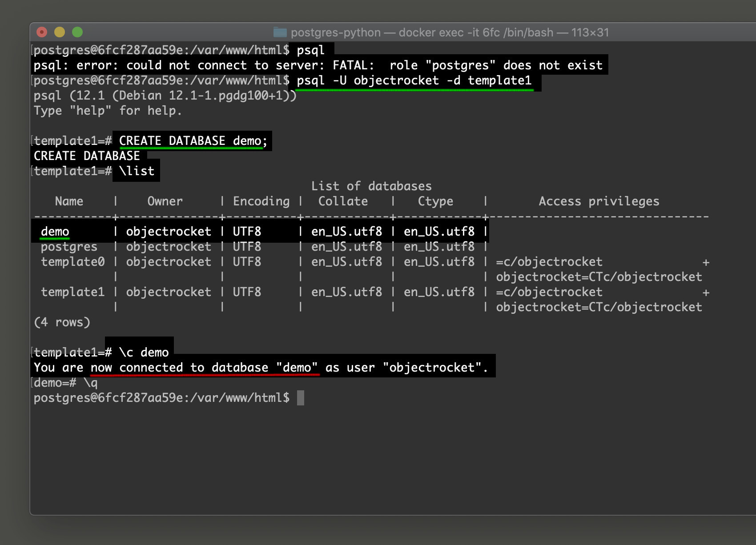Click the yellow minimize circle
This screenshot has width=756, height=545.
(x=59, y=32)
